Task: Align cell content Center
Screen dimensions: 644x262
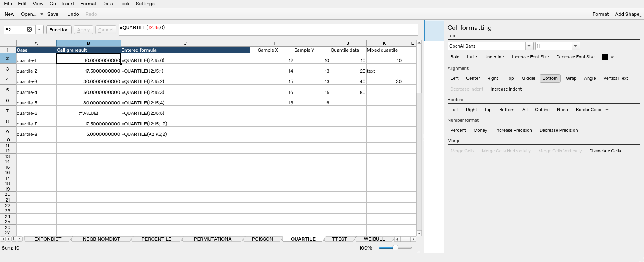Action: click(x=473, y=78)
